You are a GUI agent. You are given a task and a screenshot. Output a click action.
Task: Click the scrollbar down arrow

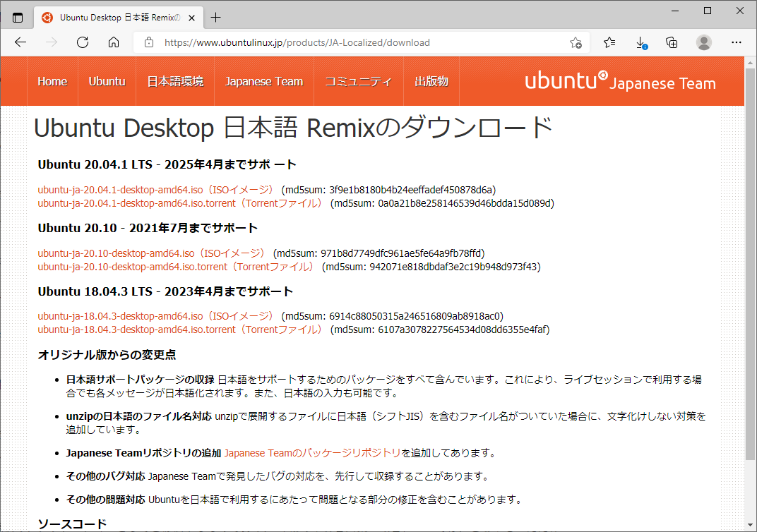tap(750, 525)
